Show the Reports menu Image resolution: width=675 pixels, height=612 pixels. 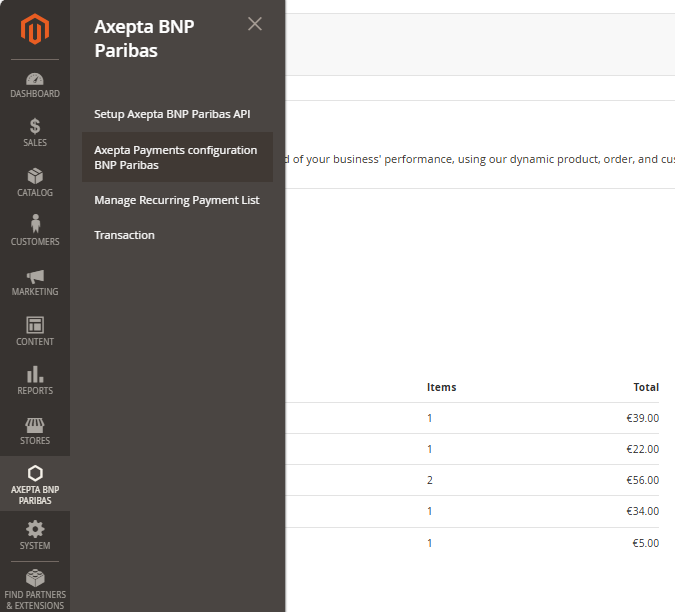point(35,381)
